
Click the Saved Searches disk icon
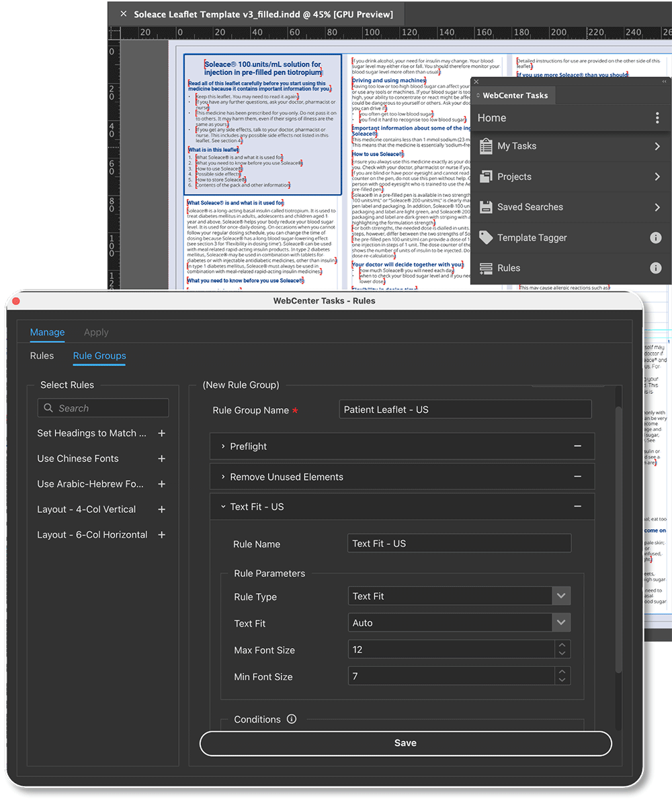pyautogui.click(x=486, y=207)
